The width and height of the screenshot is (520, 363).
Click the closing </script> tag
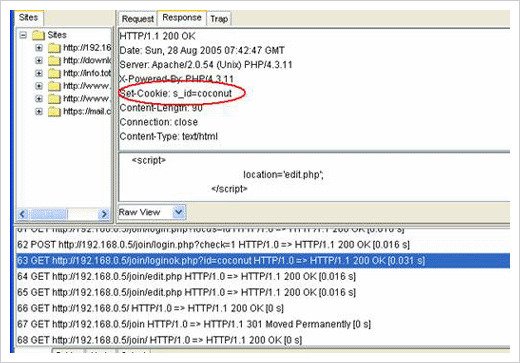click(x=229, y=189)
